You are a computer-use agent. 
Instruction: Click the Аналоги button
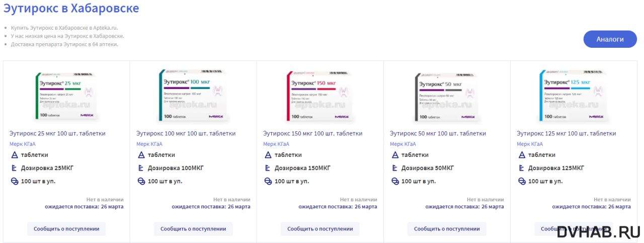point(610,39)
